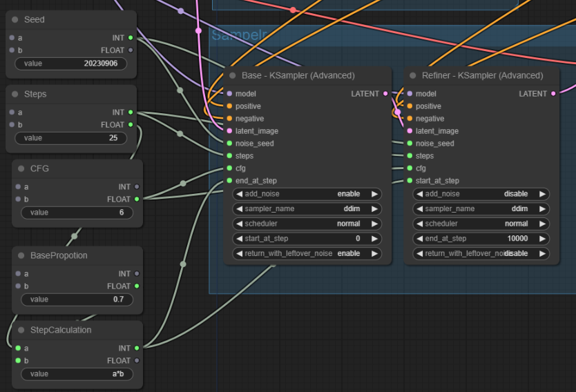Click the Refiner KSampler LATENT output socket

pos(553,94)
